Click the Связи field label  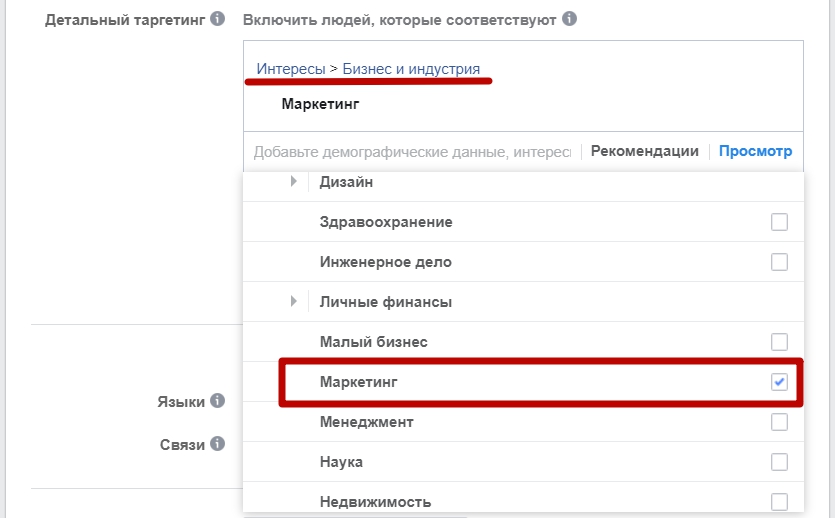click(182, 445)
